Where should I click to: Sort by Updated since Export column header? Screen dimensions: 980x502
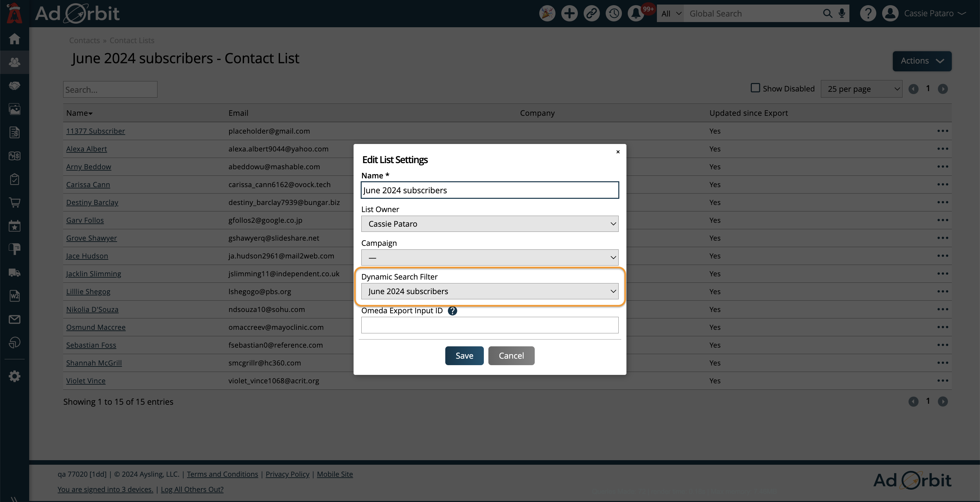click(x=748, y=113)
